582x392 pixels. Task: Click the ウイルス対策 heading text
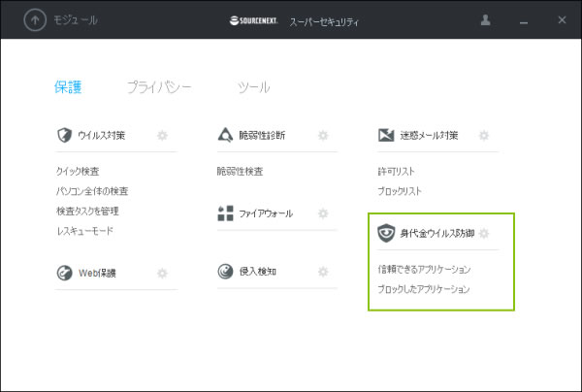click(x=101, y=136)
